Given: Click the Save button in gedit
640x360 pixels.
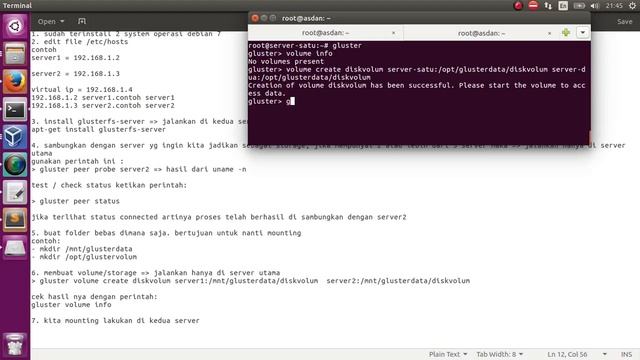Looking at the screenshot, I should point(624,21).
